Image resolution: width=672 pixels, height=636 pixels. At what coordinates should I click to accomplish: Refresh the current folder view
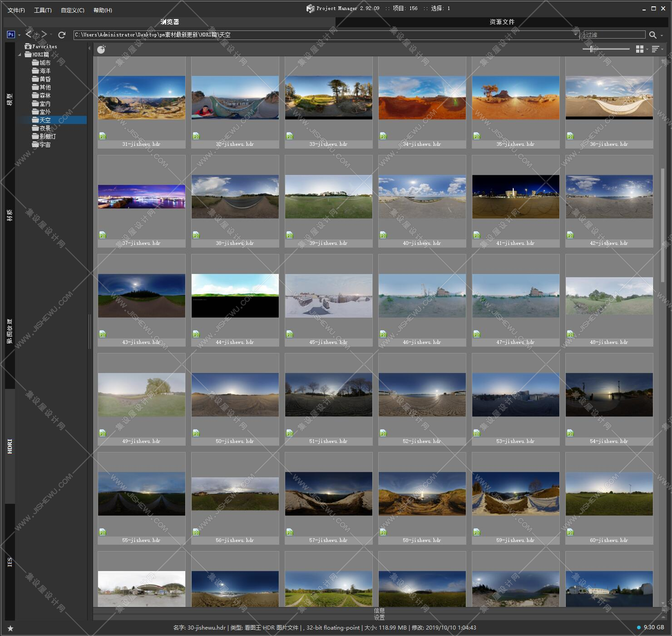point(62,35)
